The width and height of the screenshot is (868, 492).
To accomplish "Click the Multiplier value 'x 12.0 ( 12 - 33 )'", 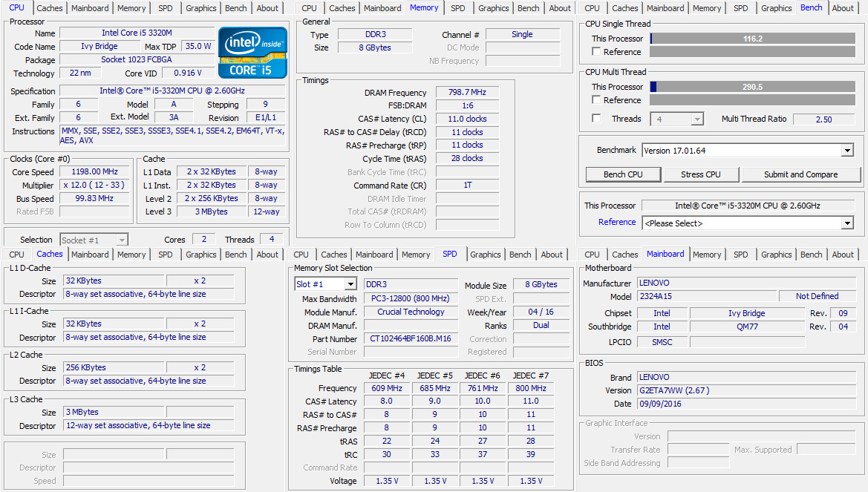I will pos(94,185).
